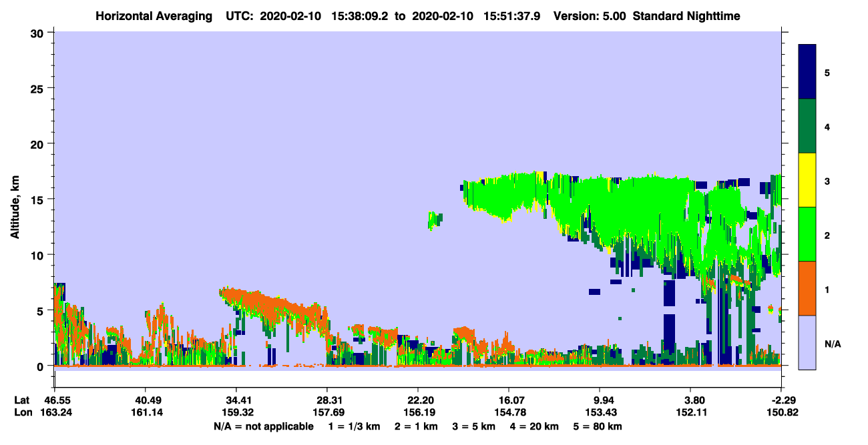This screenshot has height=445, width=868.
Task: Click the bright green 2 colorbar segment
Action: click(x=807, y=234)
